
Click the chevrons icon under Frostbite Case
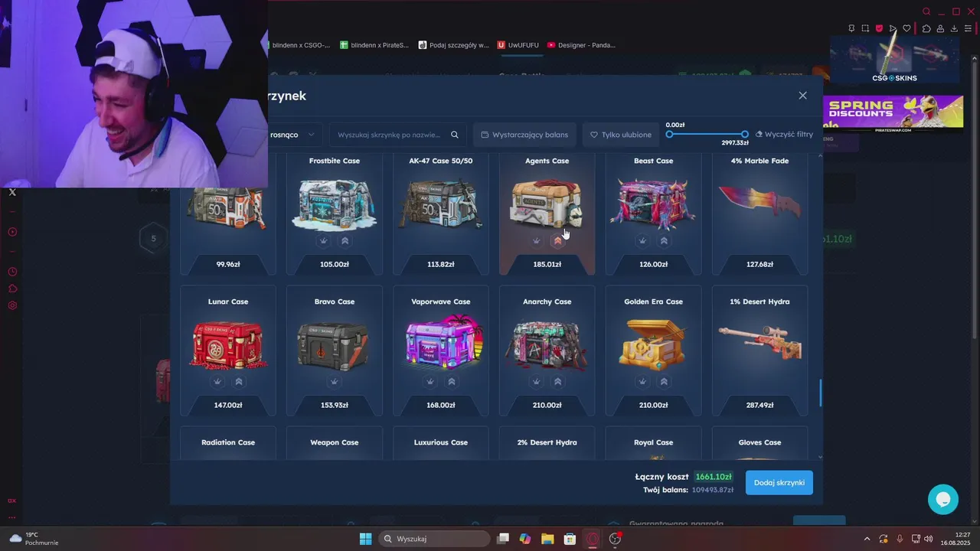click(345, 240)
